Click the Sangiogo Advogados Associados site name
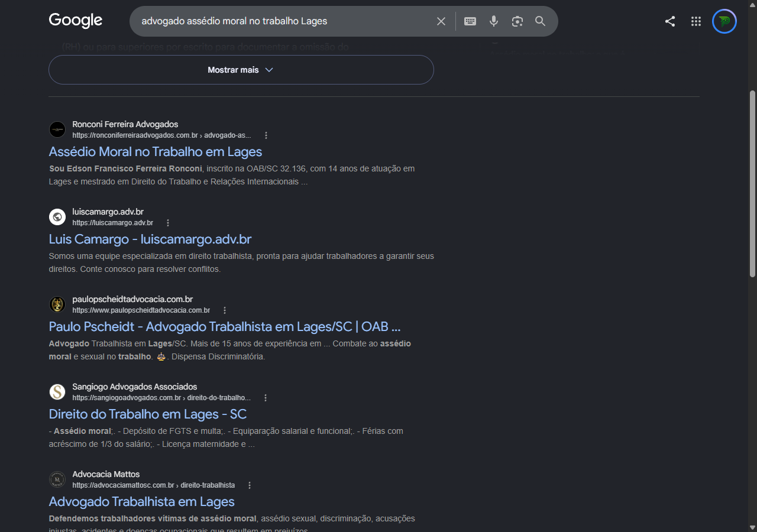 coord(135,387)
